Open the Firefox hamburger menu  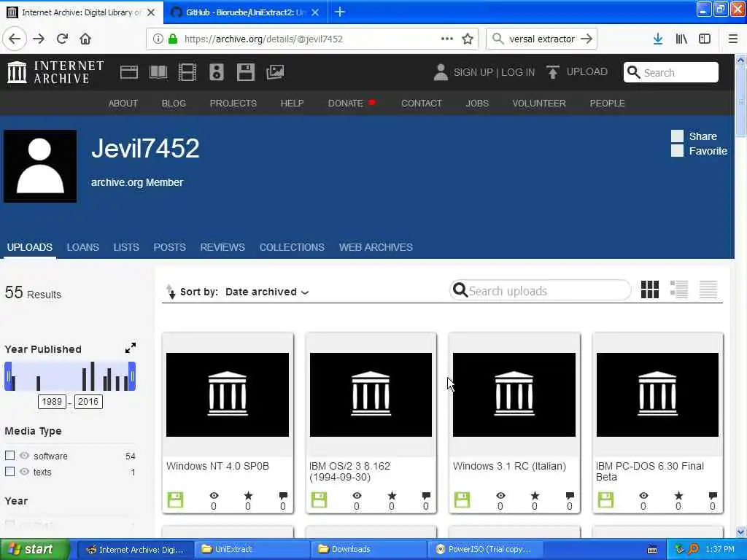(733, 39)
